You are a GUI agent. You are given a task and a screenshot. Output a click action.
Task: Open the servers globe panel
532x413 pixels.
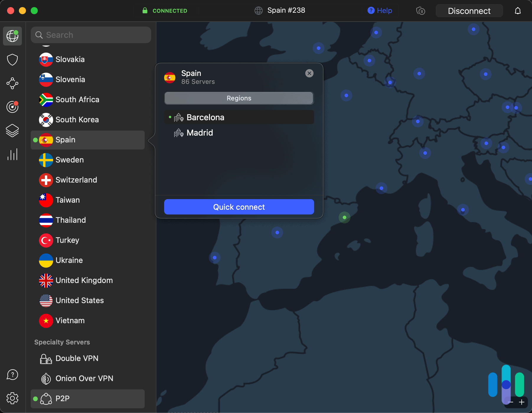pyautogui.click(x=12, y=36)
